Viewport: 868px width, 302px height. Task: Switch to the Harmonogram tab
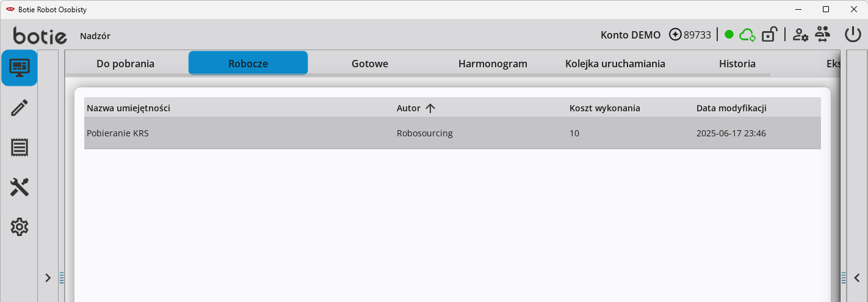click(493, 64)
